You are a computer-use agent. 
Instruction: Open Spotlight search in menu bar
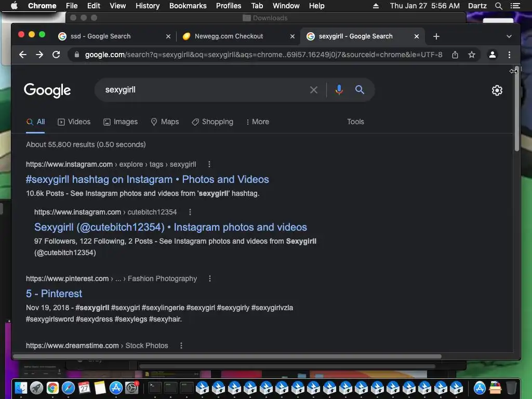click(498, 6)
